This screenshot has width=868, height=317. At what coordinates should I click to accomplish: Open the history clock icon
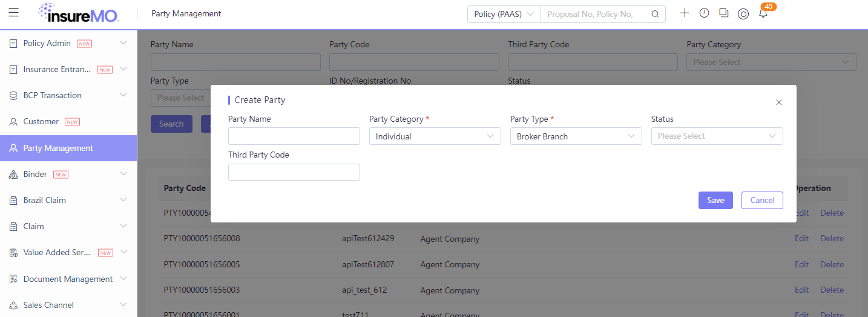click(704, 13)
